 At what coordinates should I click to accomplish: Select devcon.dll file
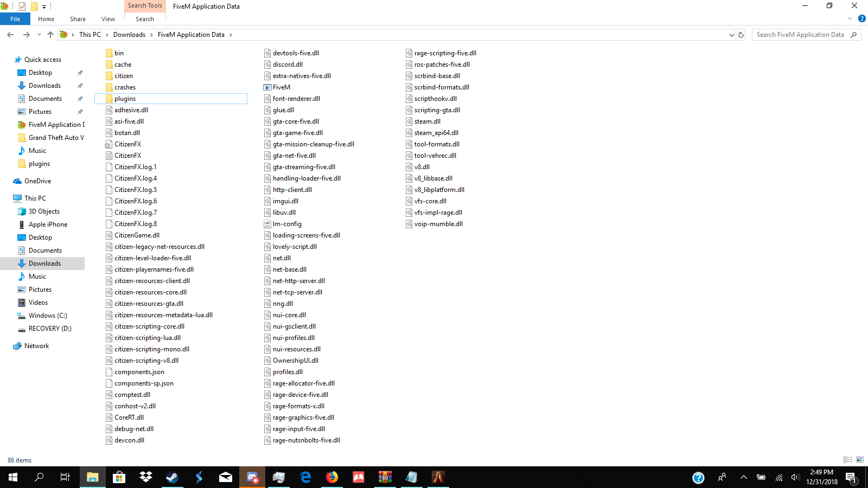pos(129,440)
